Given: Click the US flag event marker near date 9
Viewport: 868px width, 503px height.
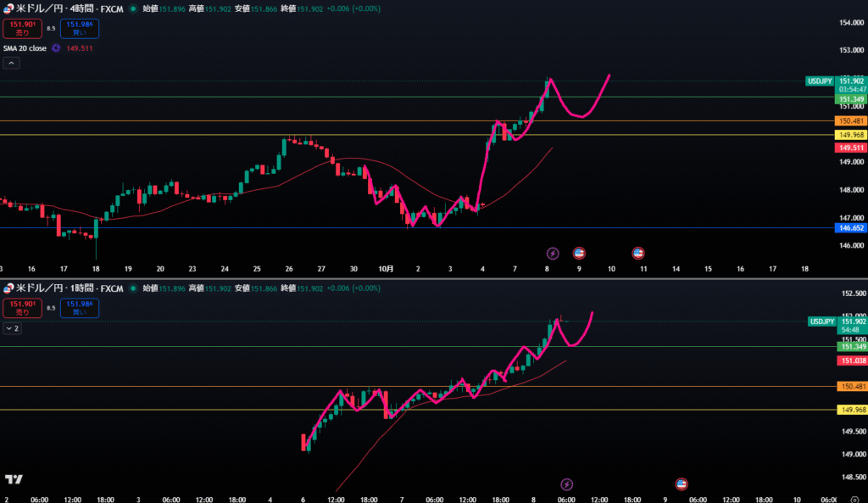Looking at the screenshot, I should click(x=580, y=253).
